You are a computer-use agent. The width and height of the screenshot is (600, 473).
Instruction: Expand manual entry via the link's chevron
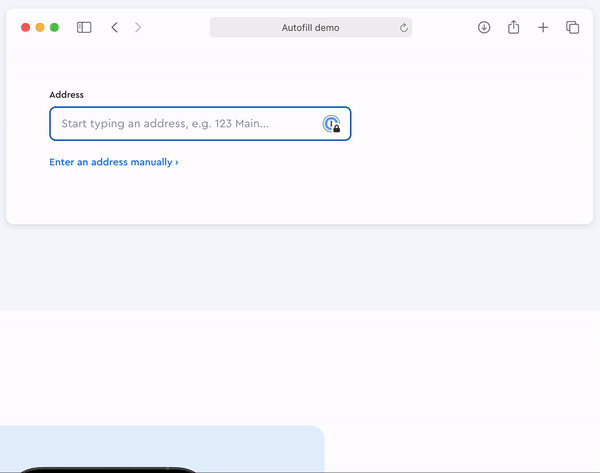(177, 162)
